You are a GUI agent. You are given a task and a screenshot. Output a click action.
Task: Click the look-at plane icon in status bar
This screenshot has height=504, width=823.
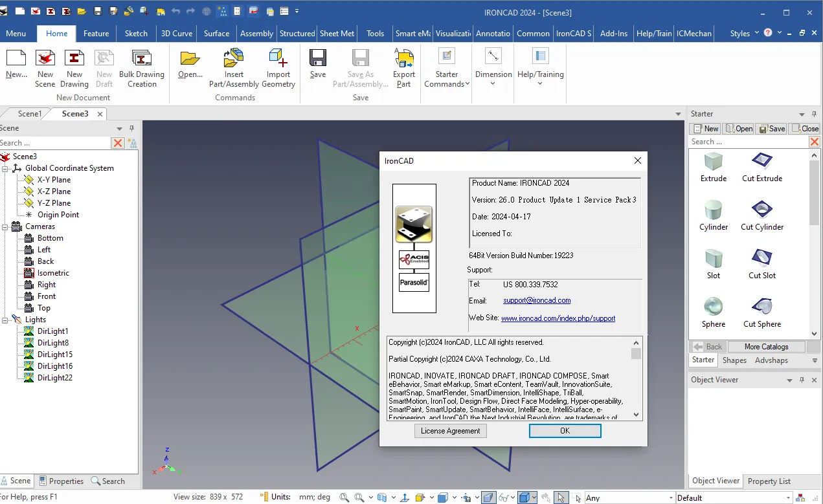405,498
